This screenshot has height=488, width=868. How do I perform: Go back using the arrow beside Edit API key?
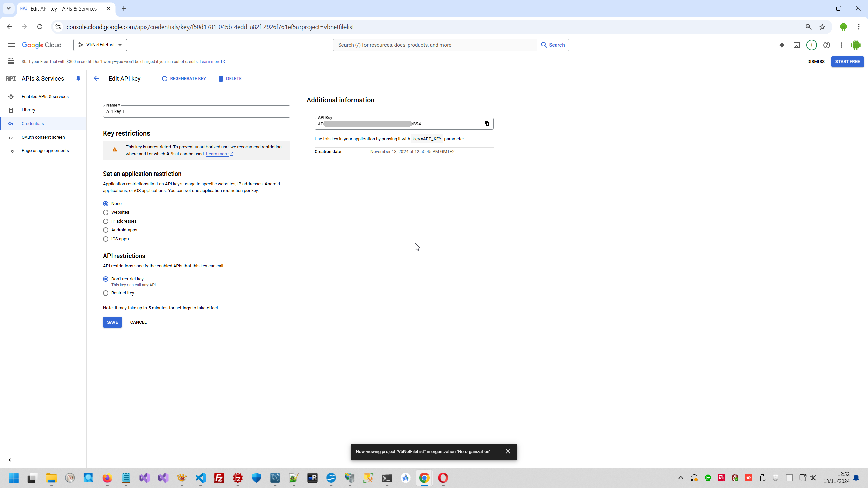click(96, 79)
